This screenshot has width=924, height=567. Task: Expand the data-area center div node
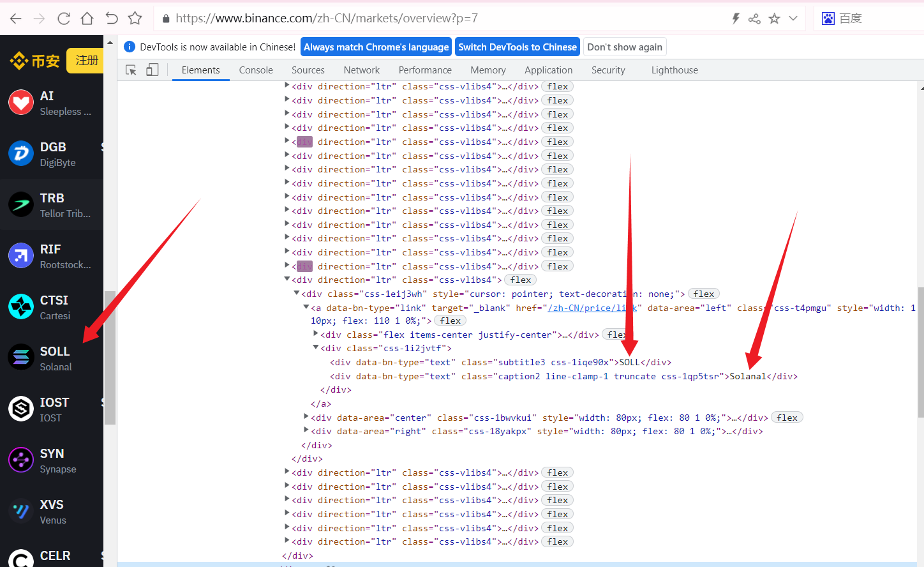[306, 417]
